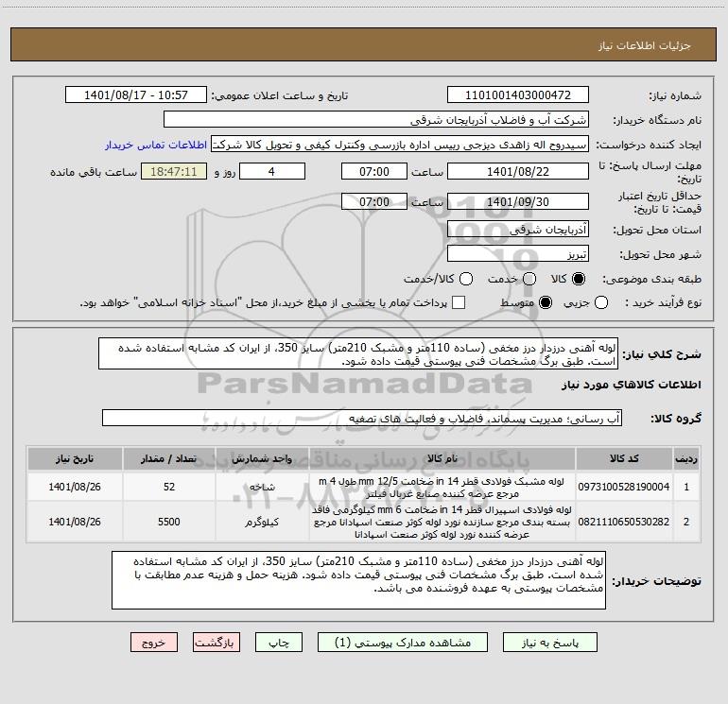Click the requester field سیدروح اله زاهدی

pyautogui.click(x=400, y=145)
